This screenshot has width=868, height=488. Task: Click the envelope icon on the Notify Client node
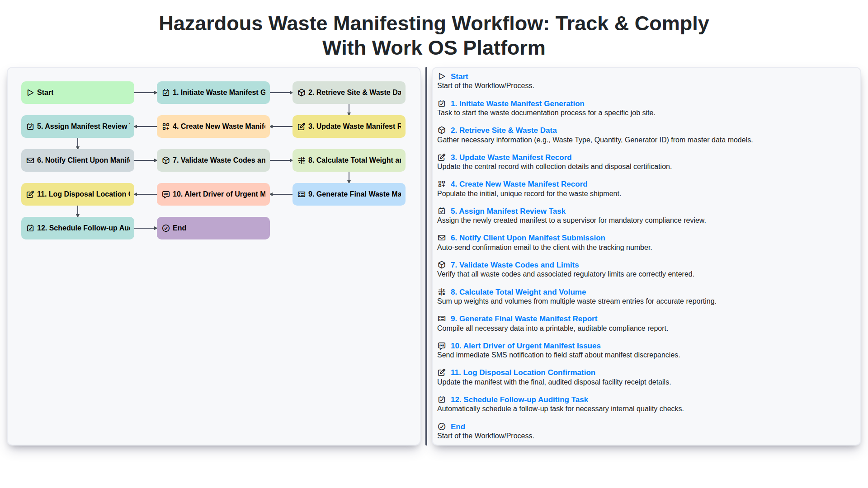30,160
